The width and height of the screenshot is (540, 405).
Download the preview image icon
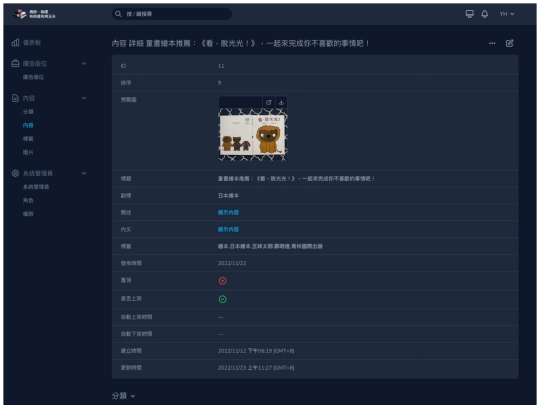pyautogui.click(x=281, y=102)
